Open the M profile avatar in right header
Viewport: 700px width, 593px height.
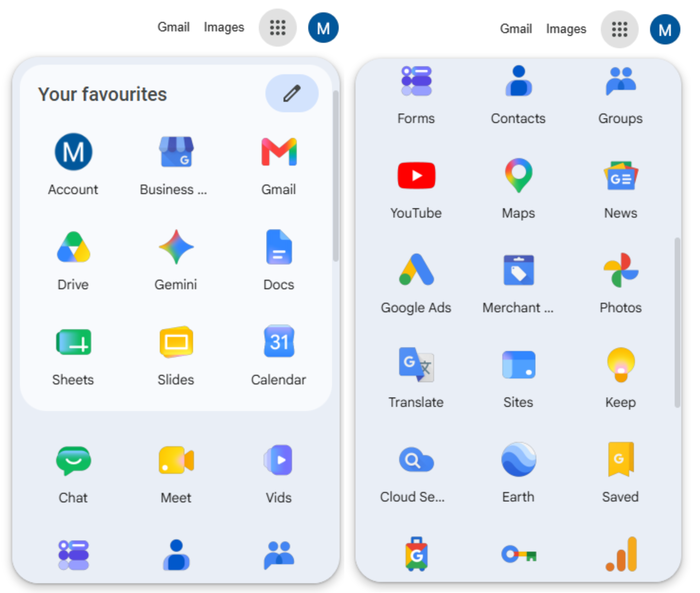665,29
